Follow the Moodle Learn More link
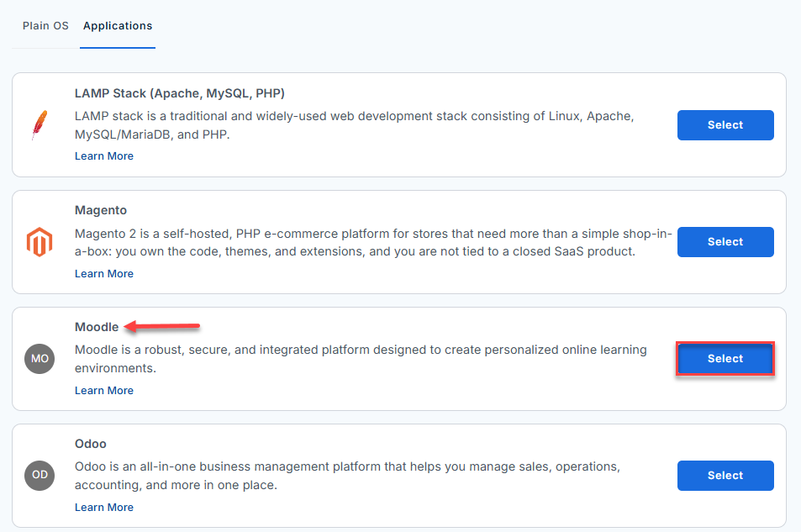801x532 pixels. [x=104, y=391]
